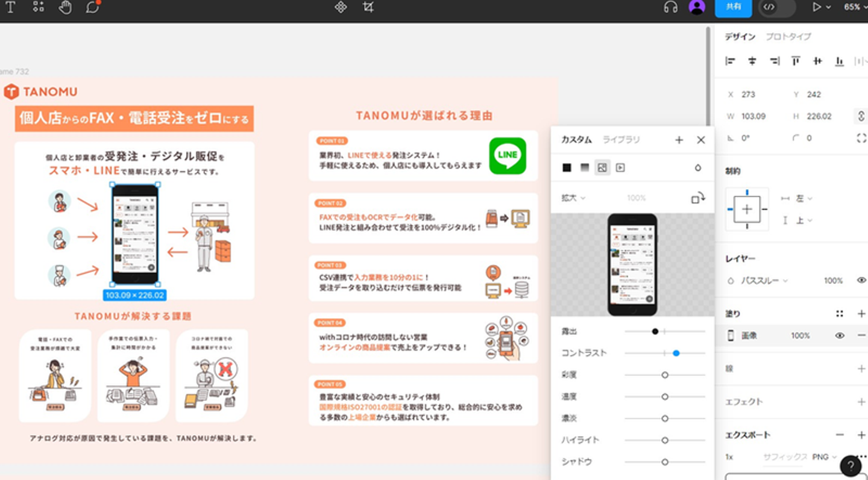Click the コントラスト contrast slider
The height and width of the screenshot is (480, 868).
(665, 353)
